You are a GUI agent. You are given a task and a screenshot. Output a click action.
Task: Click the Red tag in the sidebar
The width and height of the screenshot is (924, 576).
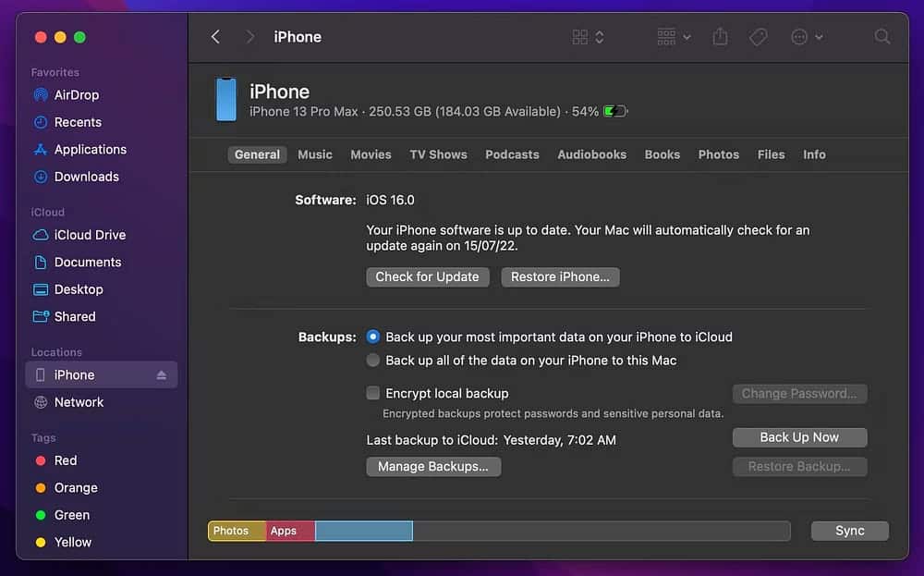pyautogui.click(x=65, y=460)
